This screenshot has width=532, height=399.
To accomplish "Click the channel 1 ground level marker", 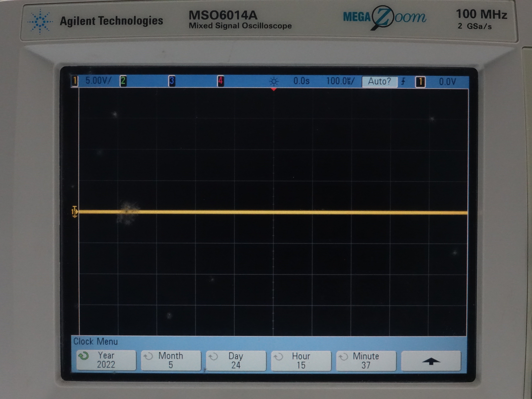I will [75, 212].
